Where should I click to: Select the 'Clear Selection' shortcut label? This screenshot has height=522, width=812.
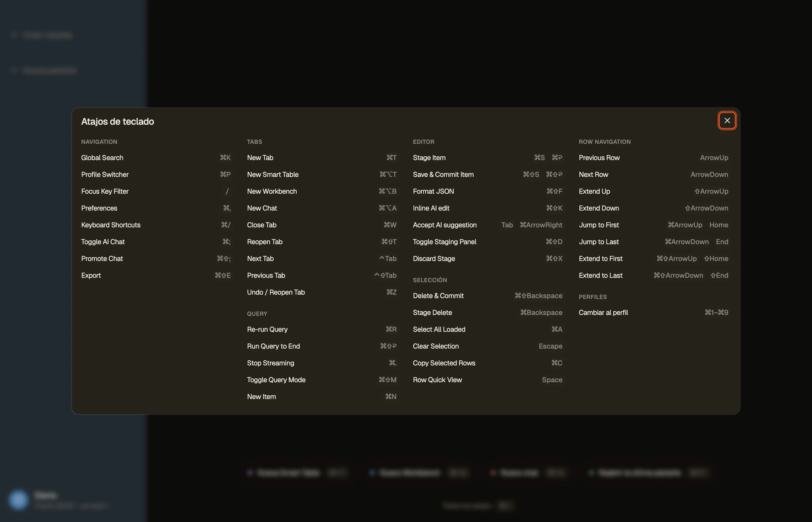pyautogui.click(x=436, y=346)
